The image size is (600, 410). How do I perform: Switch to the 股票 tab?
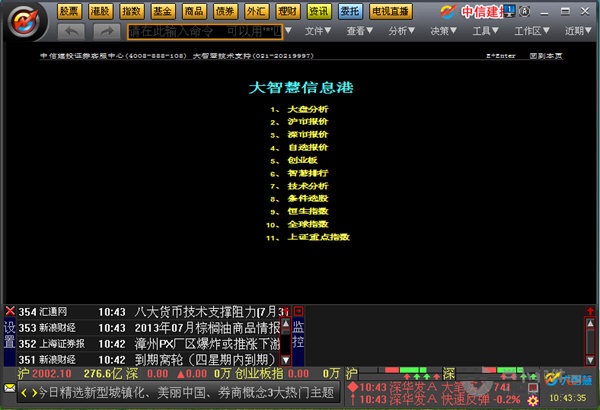69,11
